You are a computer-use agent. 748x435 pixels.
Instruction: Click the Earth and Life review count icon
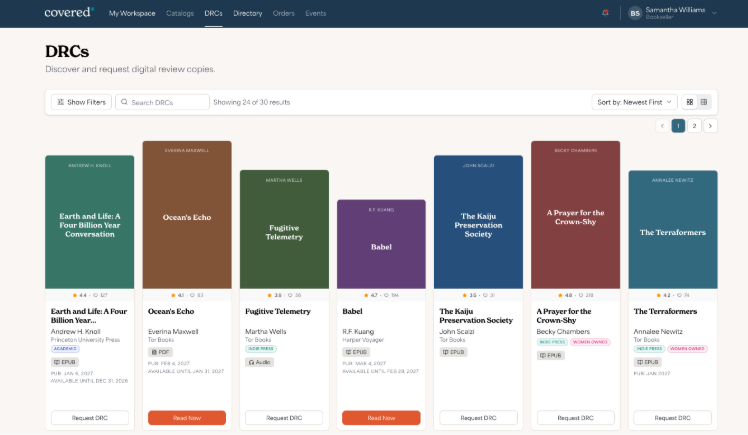click(95, 295)
